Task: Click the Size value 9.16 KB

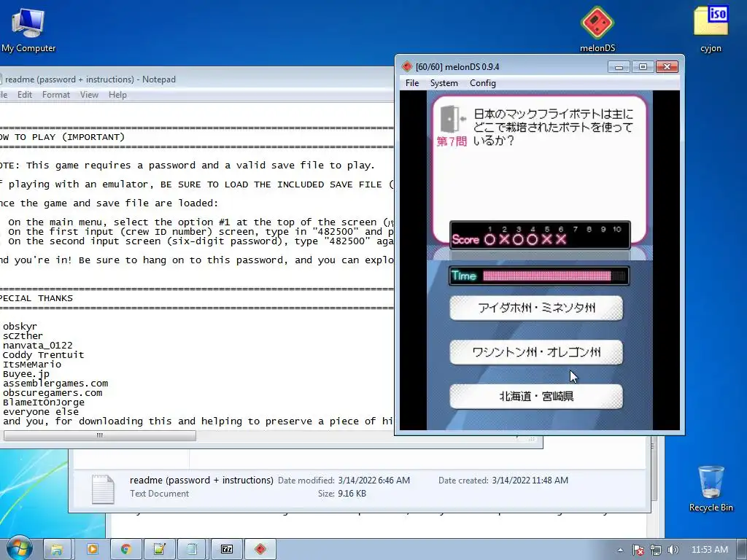Action: click(352, 494)
